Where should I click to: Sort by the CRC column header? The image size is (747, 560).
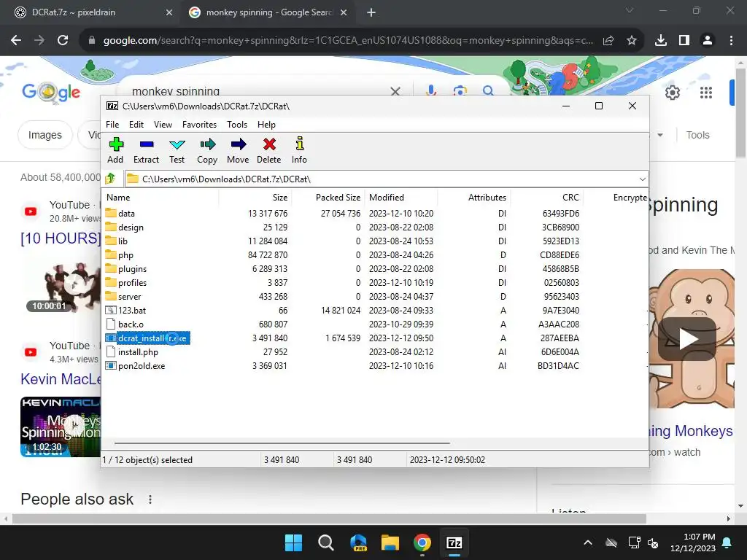[547, 197]
